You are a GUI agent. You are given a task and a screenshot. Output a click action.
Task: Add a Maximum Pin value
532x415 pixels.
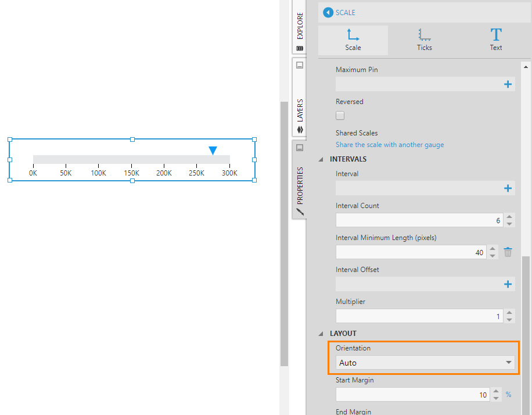508,84
